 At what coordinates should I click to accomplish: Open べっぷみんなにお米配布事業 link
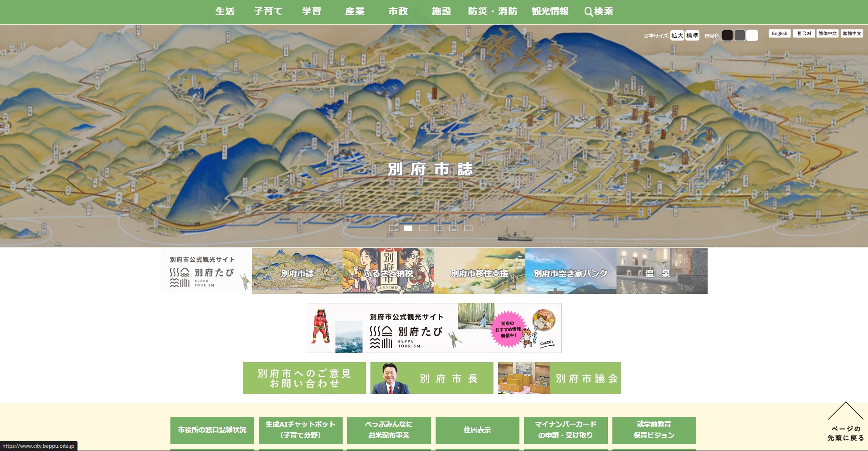pos(389,430)
